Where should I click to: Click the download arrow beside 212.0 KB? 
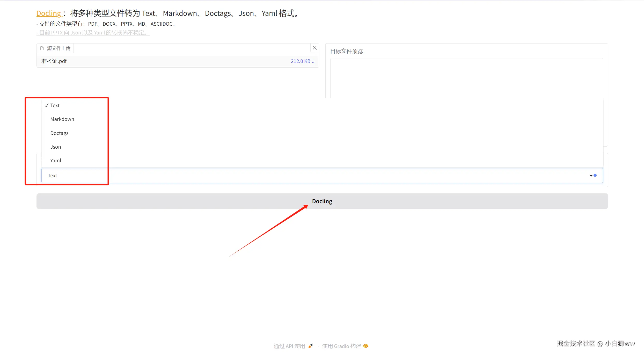[313, 61]
